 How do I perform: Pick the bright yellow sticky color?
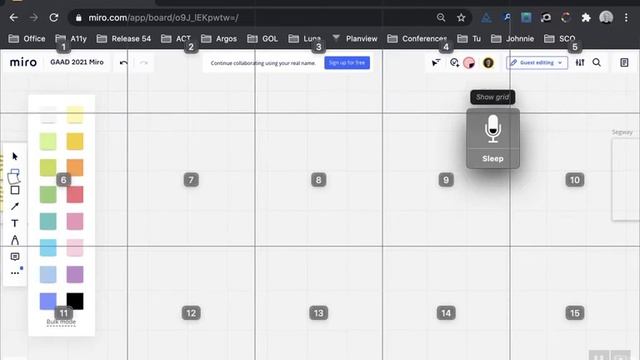(x=75, y=141)
